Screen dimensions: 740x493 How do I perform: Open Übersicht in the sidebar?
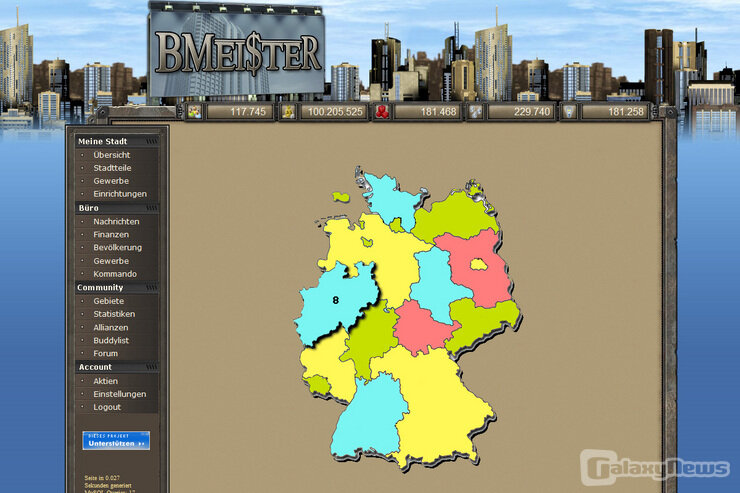pyautogui.click(x=111, y=155)
